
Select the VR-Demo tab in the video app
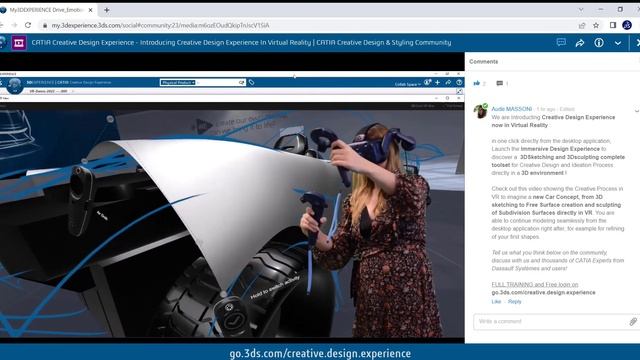coord(48,91)
